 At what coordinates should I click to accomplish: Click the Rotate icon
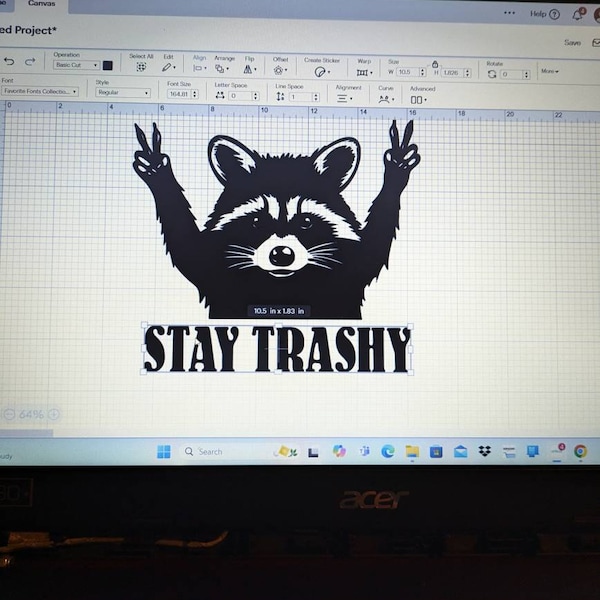pyautogui.click(x=492, y=74)
